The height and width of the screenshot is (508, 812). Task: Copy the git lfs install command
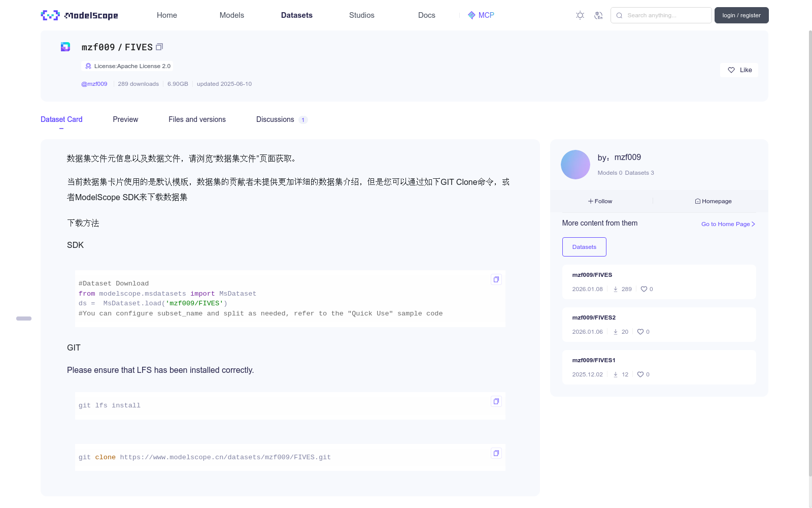496,401
